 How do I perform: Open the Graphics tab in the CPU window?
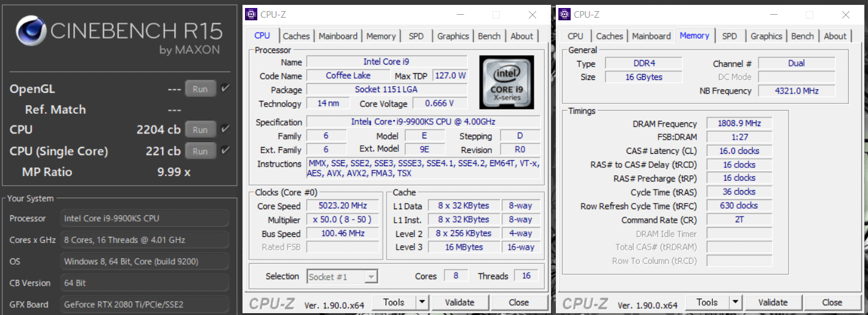453,36
